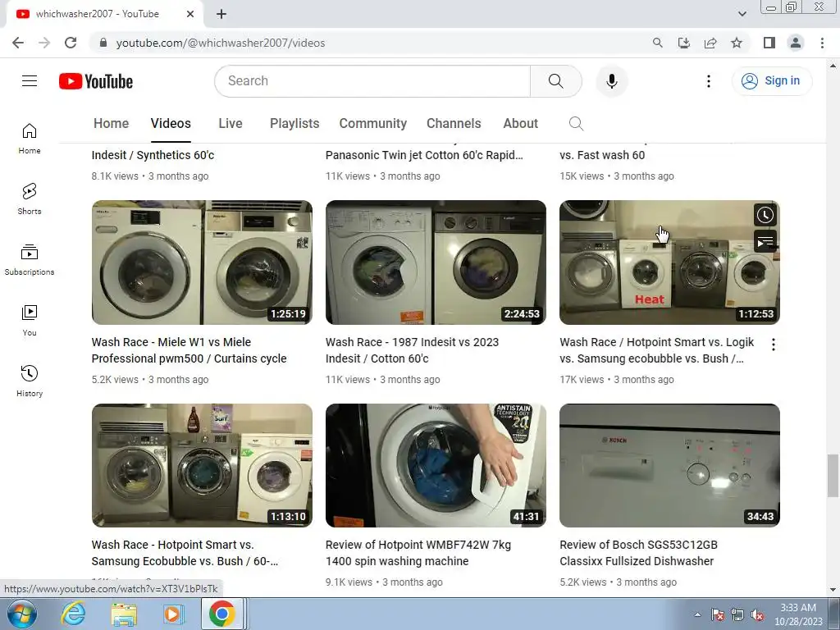The width and height of the screenshot is (840, 630).
Task: Click the channel search magnifier icon
Action: [x=576, y=124]
